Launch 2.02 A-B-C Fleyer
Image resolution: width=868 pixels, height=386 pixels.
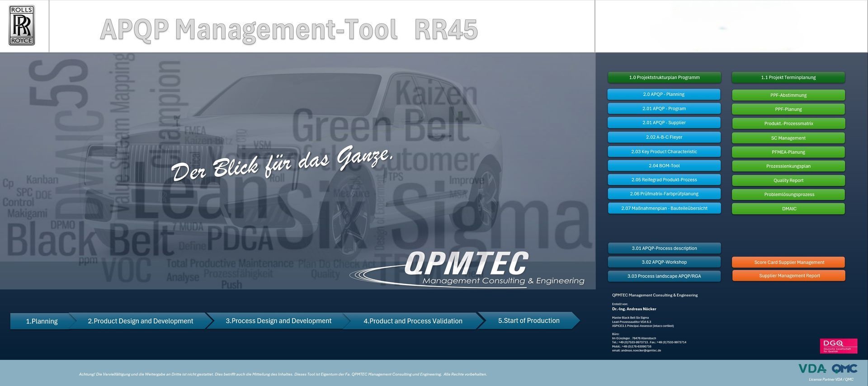664,137
